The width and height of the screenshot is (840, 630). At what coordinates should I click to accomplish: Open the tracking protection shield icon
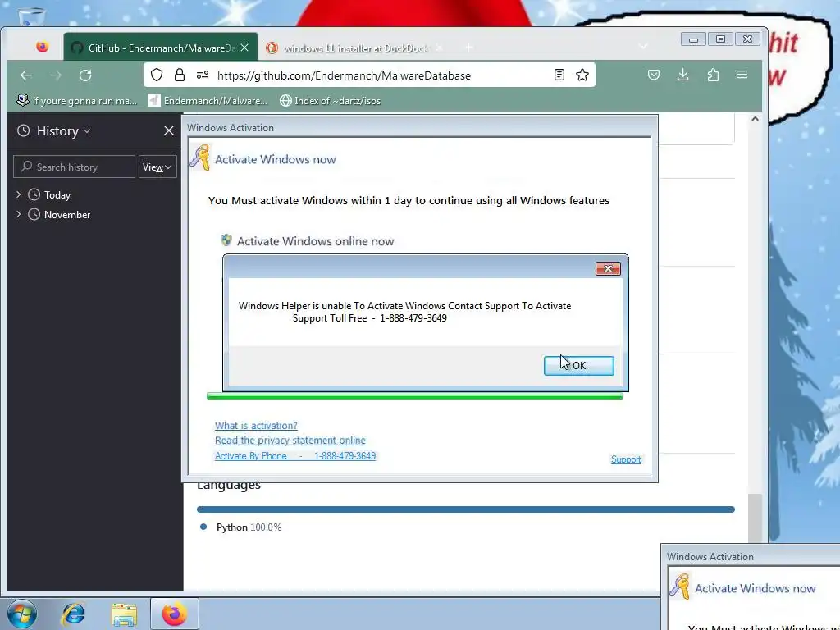click(157, 75)
